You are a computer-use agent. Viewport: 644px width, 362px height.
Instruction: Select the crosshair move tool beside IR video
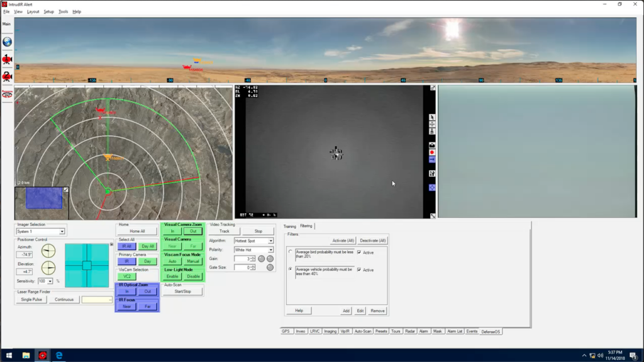[432, 125]
